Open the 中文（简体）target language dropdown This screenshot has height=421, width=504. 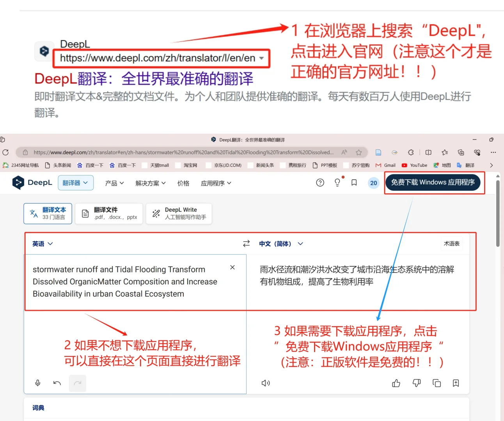(x=280, y=243)
